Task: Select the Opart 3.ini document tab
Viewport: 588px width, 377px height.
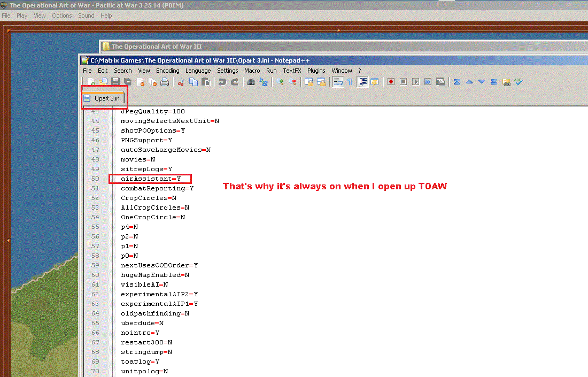Action: [x=103, y=98]
